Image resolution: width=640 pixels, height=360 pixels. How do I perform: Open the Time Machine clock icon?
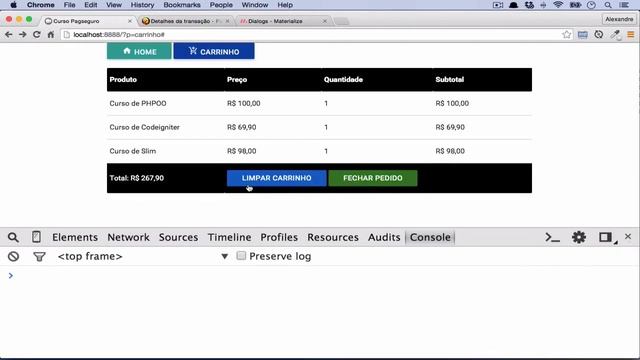click(591, 5)
